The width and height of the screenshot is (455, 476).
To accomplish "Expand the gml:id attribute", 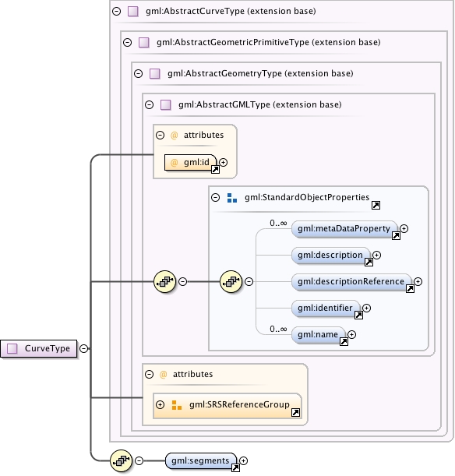I will pyautogui.click(x=224, y=162).
